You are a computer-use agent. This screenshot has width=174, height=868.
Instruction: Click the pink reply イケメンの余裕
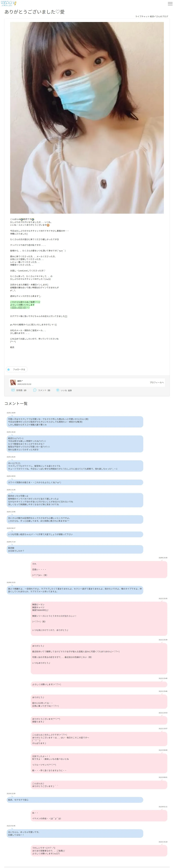tap(99, 815)
